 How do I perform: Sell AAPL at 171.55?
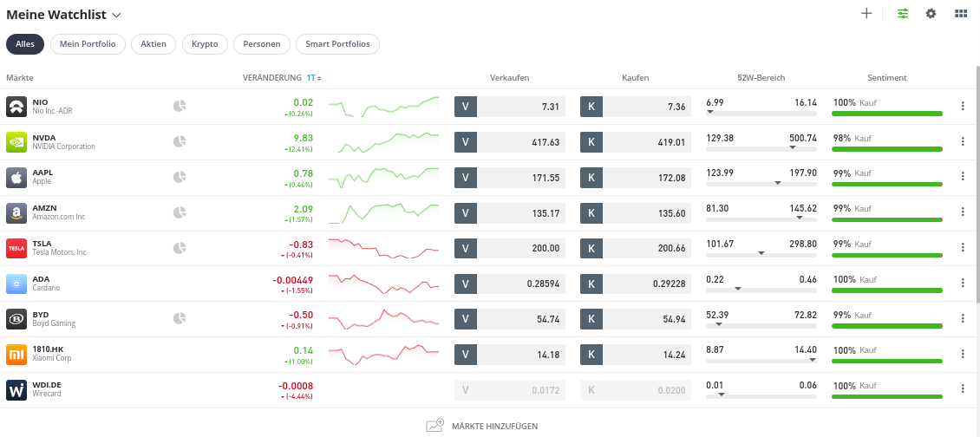510,178
